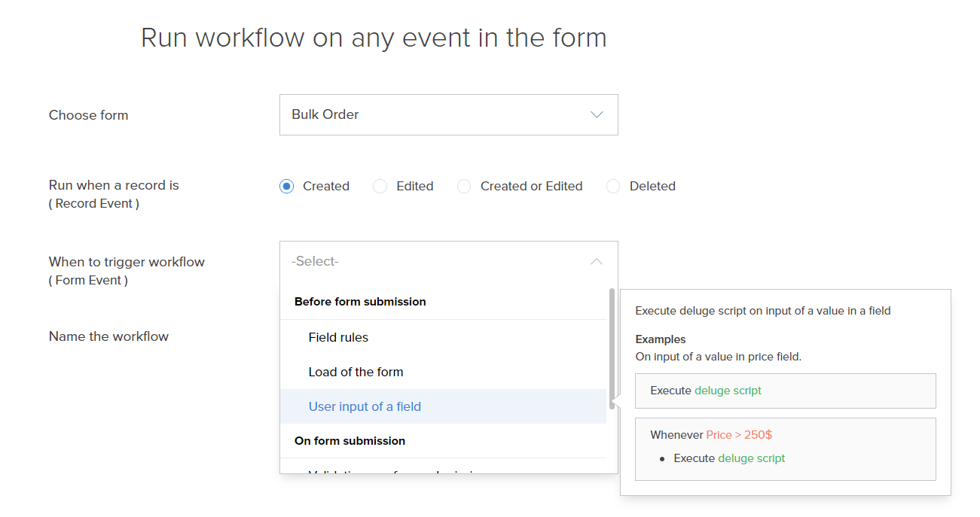Select Load of the form option

click(x=356, y=372)
